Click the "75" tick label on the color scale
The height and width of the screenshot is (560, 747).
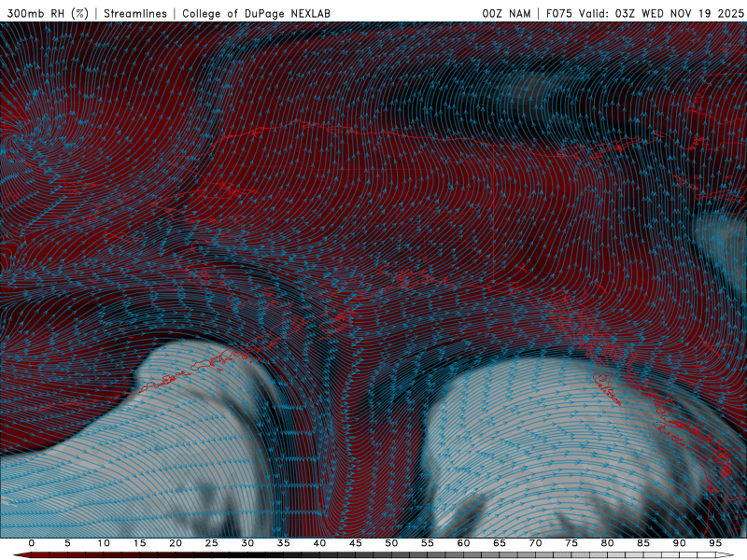571,543
